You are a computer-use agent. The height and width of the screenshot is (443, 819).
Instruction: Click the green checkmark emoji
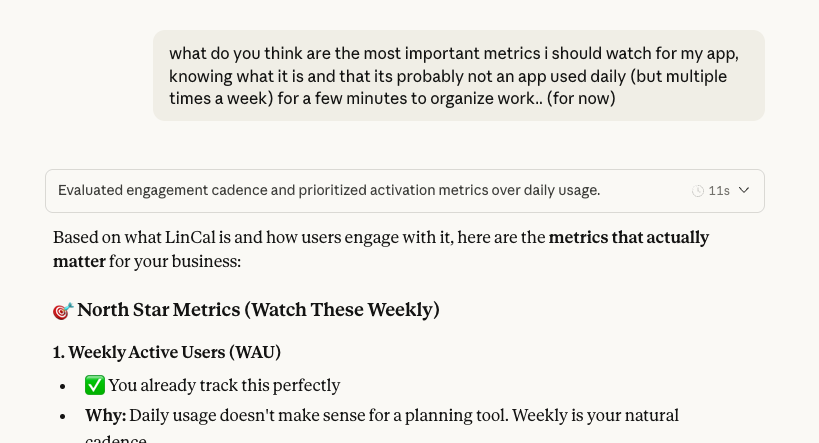tap(95, 385)
